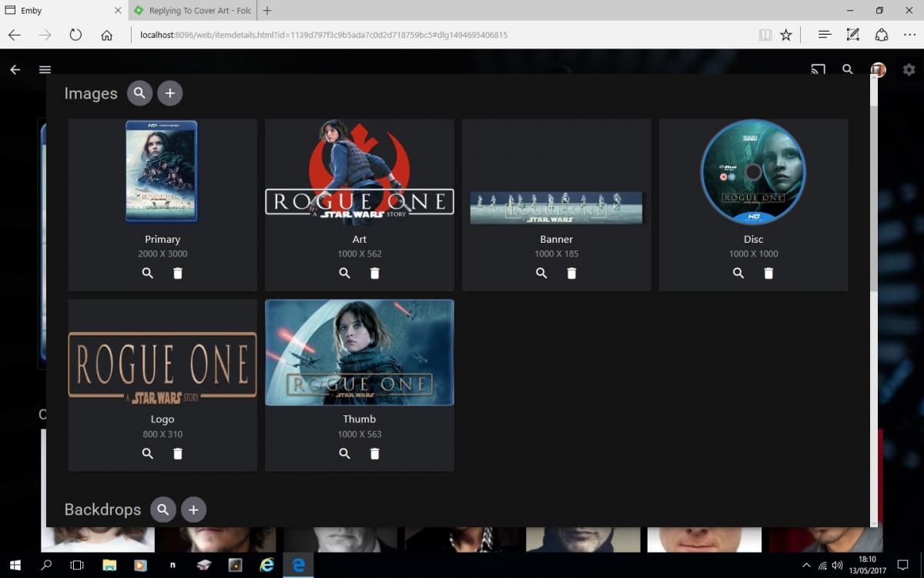Open Primary cover thumbnail
This screenshot has width=924, height=578.
(162, 171)
